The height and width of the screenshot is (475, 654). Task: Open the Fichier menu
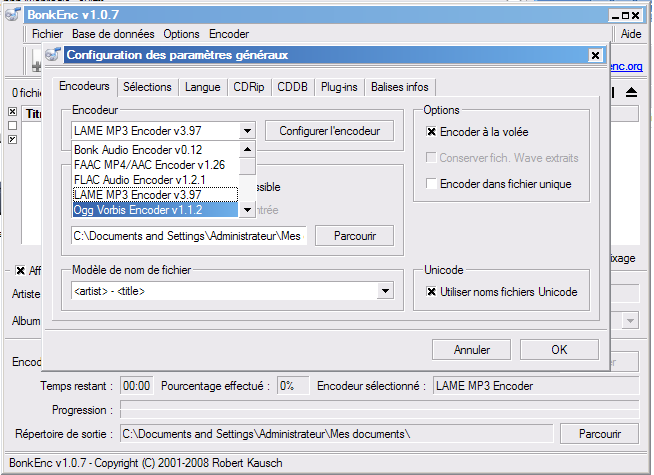[47, 34]
